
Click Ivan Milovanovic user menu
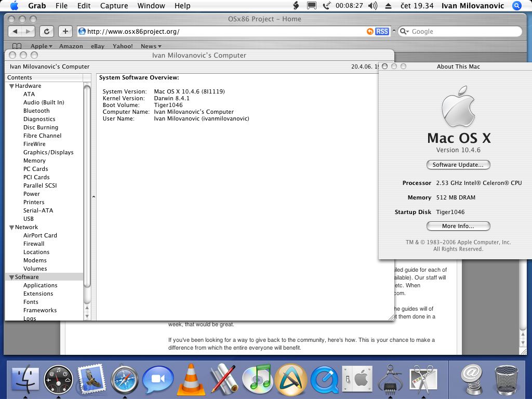pyautogui.click(x=473, y=6)
